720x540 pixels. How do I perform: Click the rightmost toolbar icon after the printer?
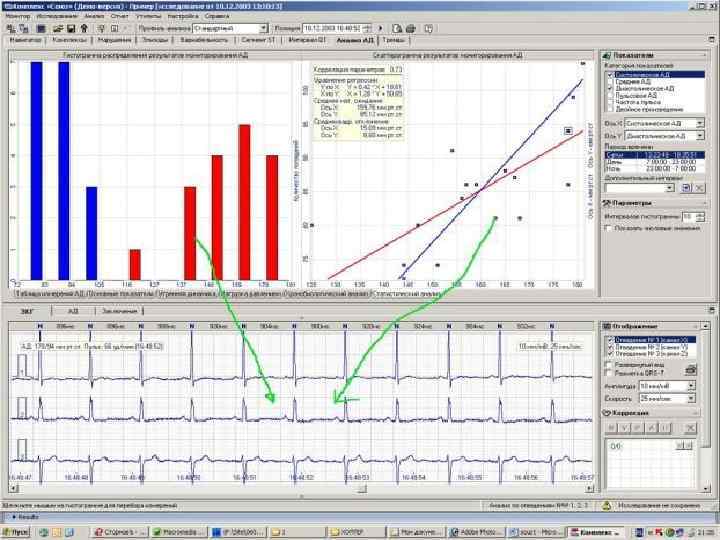pyautogui.click(x=428, y=28)
